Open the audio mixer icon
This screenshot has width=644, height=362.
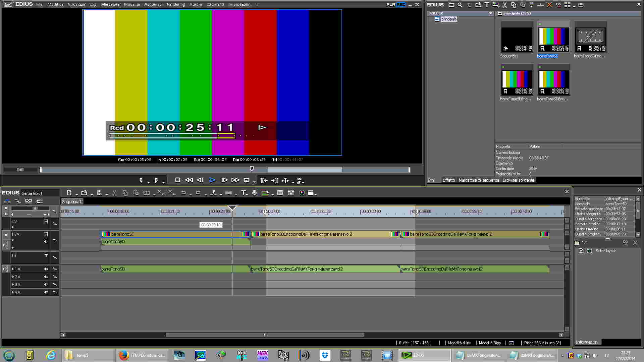pyautogui.click(x=291, y=193)
